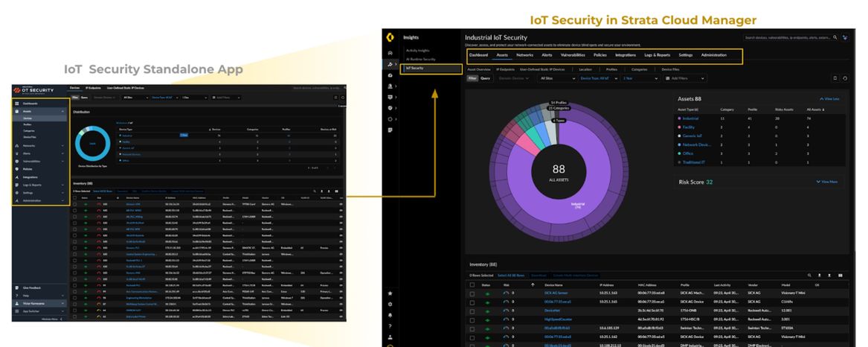Open Dashboards in standalone app sidebar

[30, 104]
